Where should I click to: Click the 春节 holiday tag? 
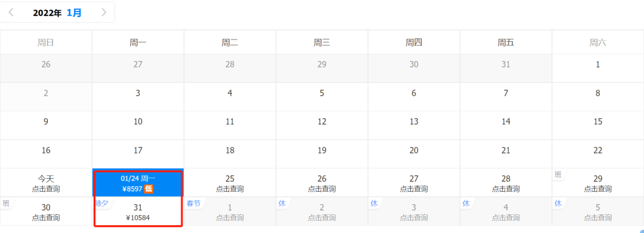[193, 203]
